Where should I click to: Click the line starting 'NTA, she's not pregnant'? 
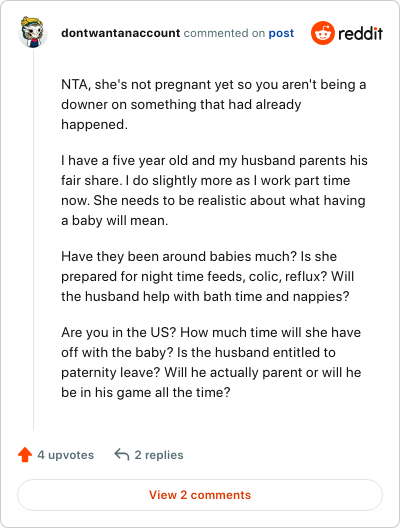pyautogui.click(x=213, y=85)
